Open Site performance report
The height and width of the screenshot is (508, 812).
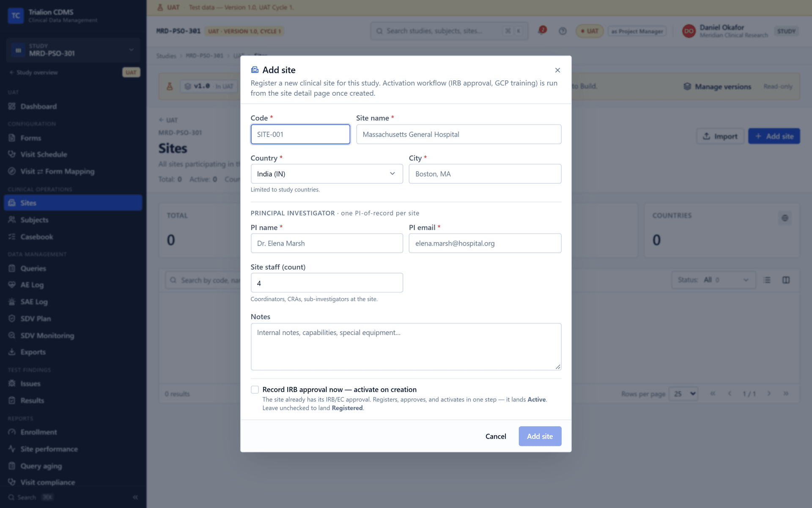point(73,449)
